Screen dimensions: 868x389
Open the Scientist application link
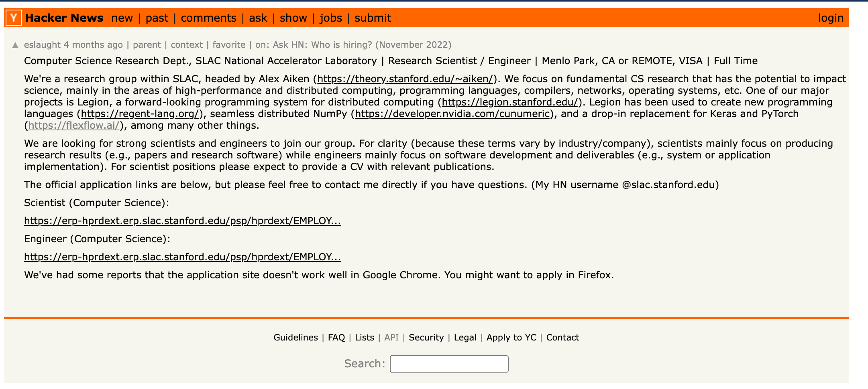[x=183, y=221]
